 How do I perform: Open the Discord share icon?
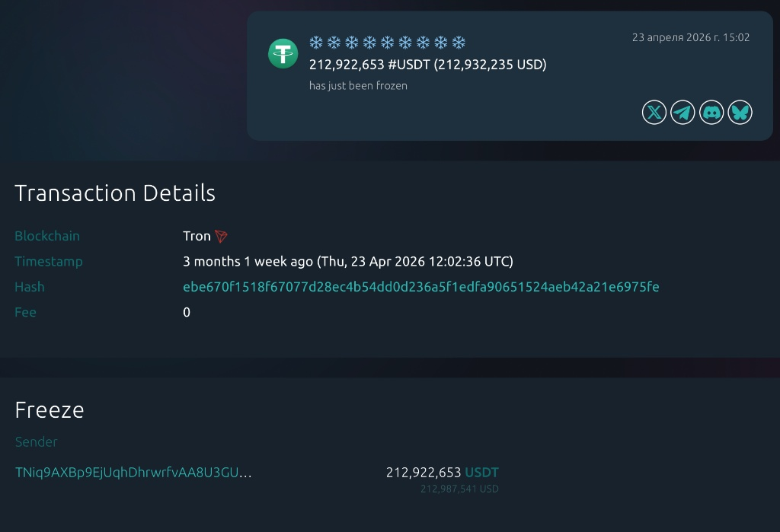click(x=711, y=113)
